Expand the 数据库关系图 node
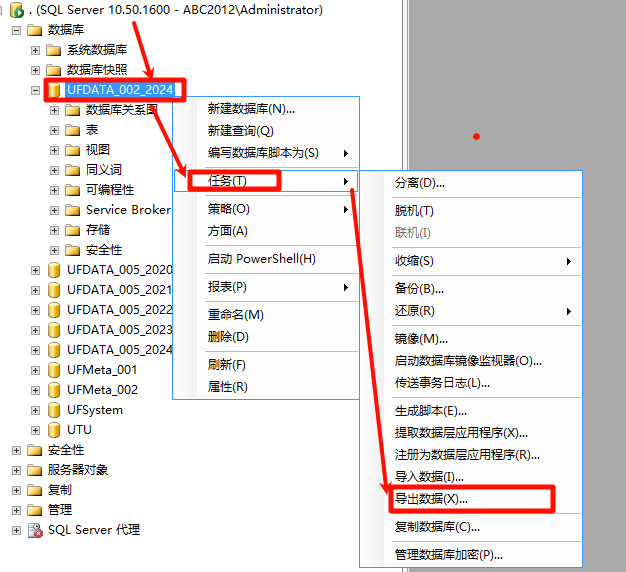The width and height of the screenshot is (626, 572). 54,110
